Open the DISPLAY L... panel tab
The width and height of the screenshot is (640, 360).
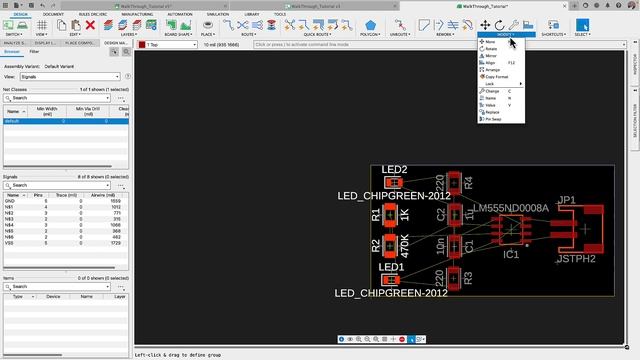(x=45, y=43)
